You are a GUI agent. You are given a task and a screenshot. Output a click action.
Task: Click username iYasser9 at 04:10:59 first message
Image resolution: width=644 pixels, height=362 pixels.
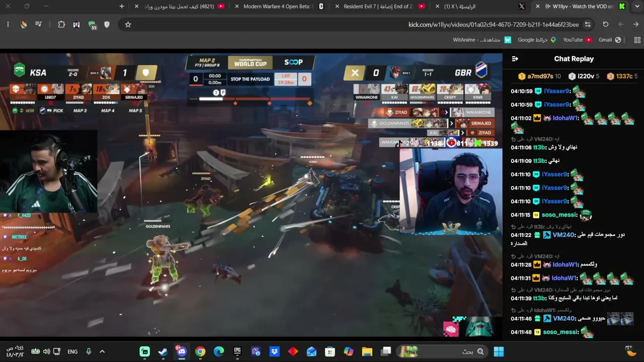(x=556, y=91)
